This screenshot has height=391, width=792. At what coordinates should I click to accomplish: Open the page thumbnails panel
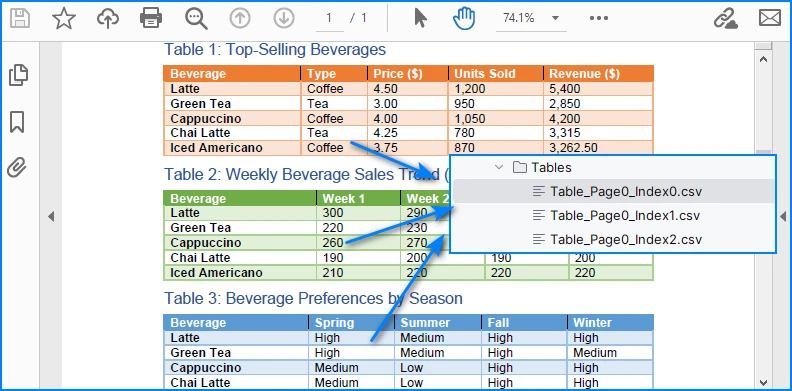point(18,75)
